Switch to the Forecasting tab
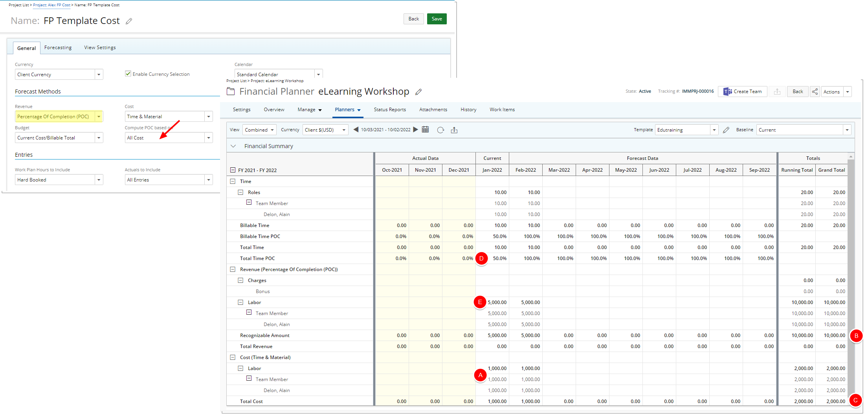Image resolution: width=868 pixels, height=418 pixels. pyautogui.click(x=58, y=48)
